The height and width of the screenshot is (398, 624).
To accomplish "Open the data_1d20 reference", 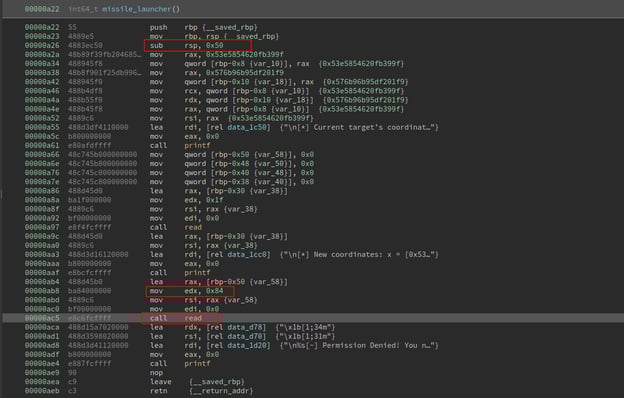I will point(248,345).
